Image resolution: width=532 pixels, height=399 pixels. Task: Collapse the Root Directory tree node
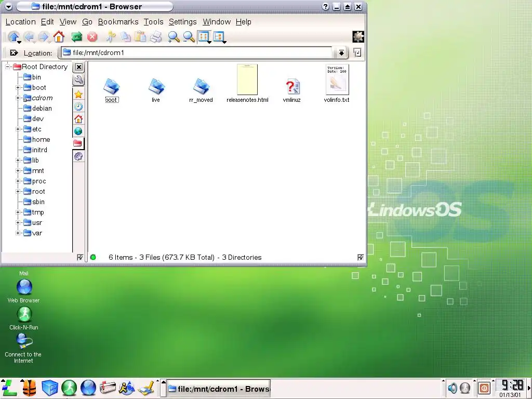coord(7,67)
